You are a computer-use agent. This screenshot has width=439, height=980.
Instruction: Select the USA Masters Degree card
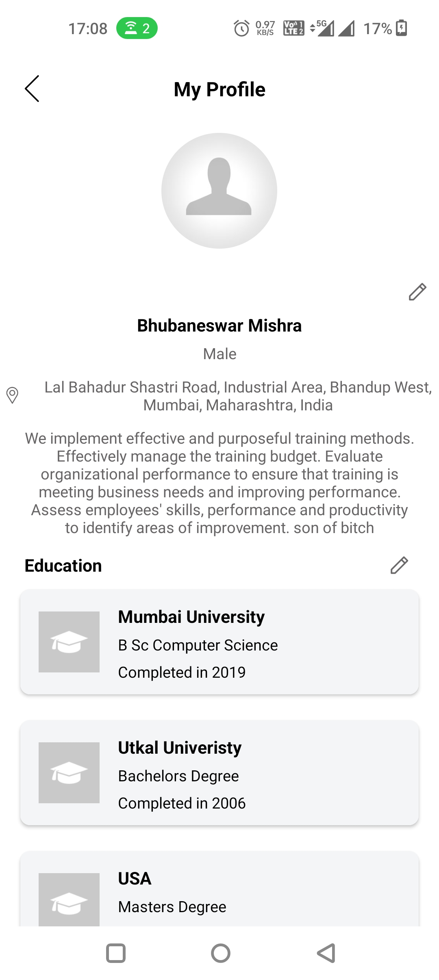(x=219, y=889)
